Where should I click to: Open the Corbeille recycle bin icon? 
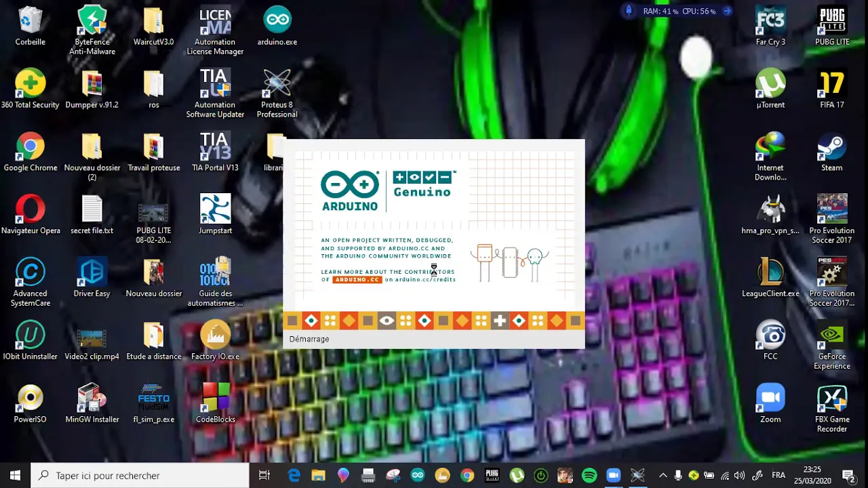(x=31, y=26)
